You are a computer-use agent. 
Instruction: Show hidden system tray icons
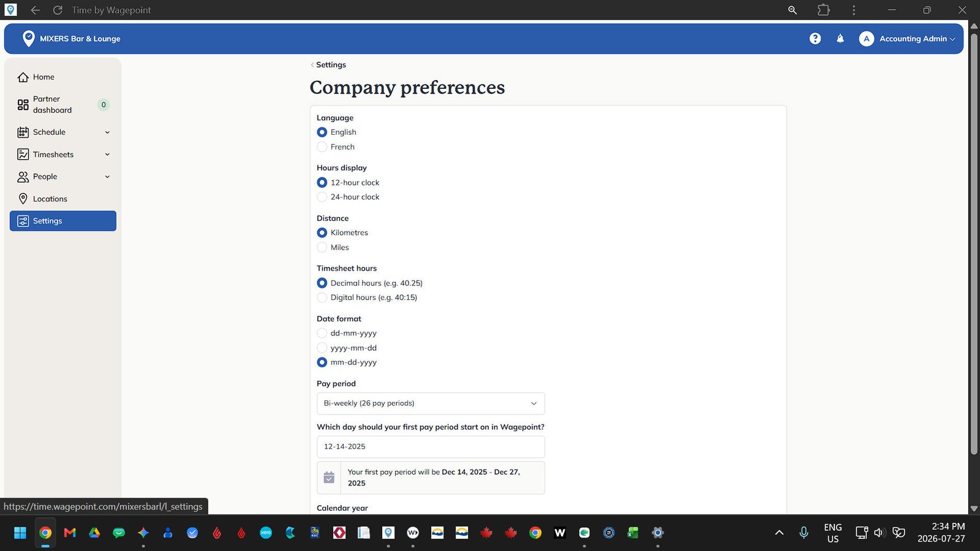point(779,533)
